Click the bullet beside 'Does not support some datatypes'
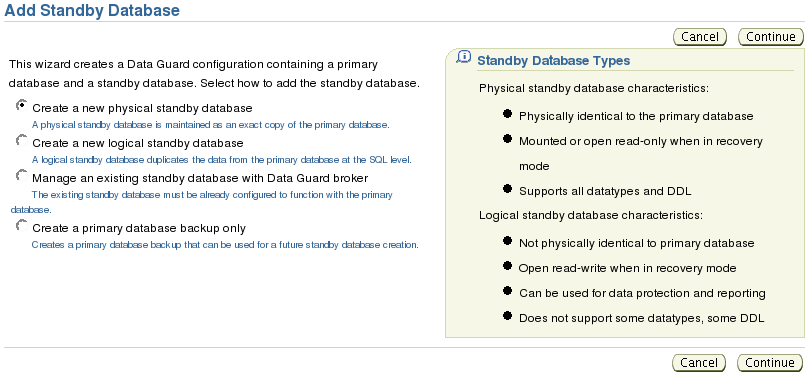This screenshot has height=382, width=807. (507, 316)
